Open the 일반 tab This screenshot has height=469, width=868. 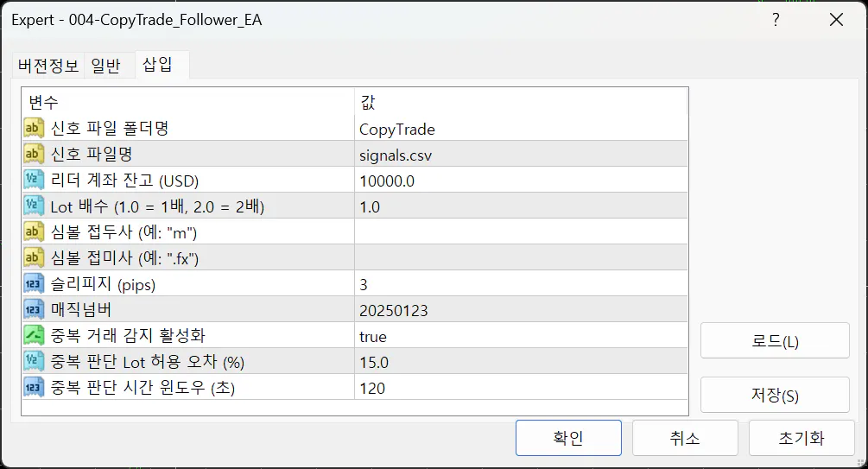coord(106,66)
